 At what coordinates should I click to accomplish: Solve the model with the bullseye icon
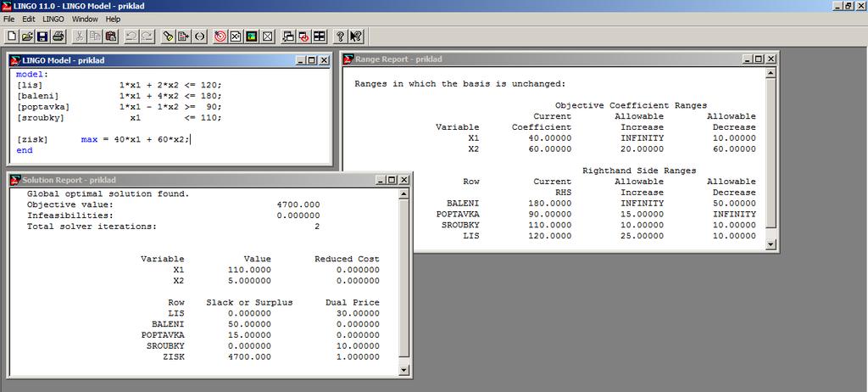coord(220,36)
